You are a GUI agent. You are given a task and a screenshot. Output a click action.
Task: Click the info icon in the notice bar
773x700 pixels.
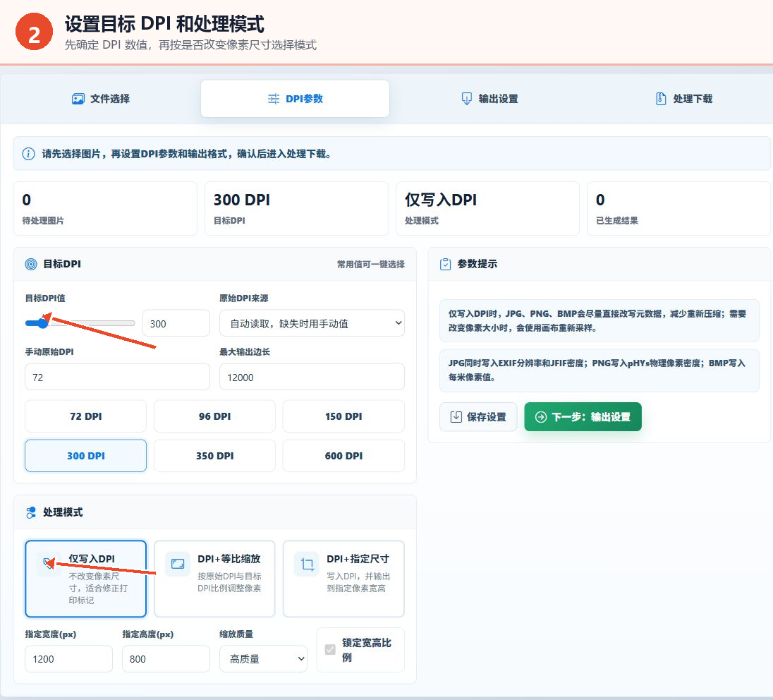[29, 154]
